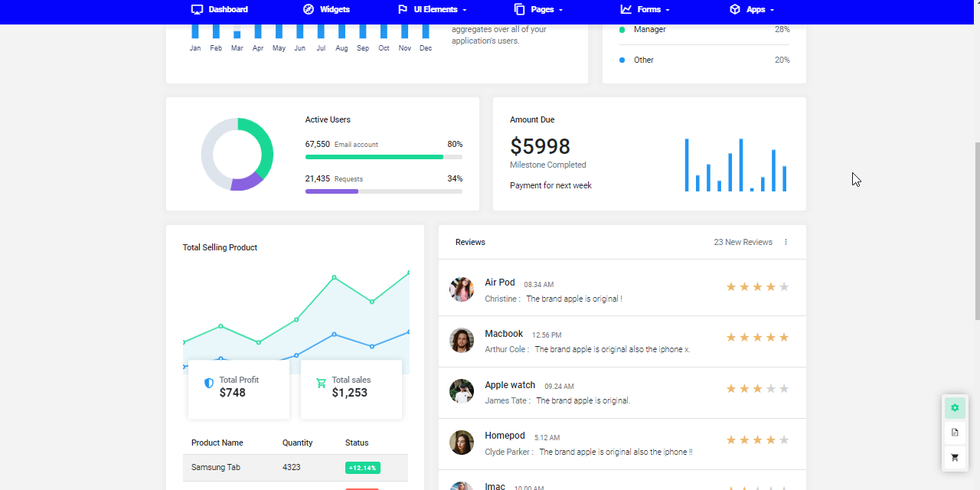Click the +12.14% status badge

[x=363, y=468]
